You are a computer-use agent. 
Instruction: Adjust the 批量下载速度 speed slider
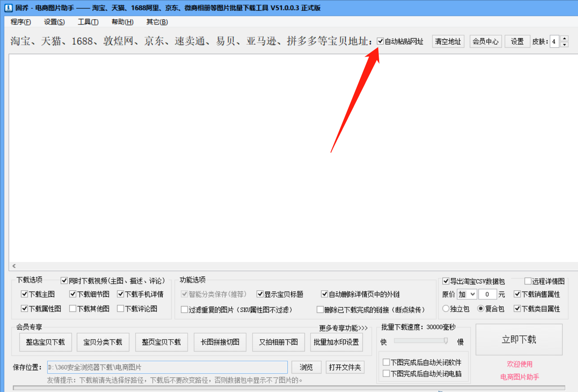tap(445, 340)
